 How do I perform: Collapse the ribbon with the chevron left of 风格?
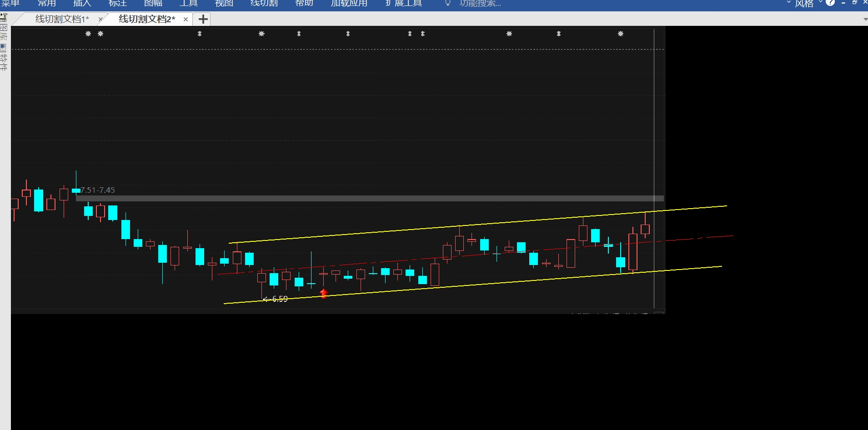[x=789, y=2]
